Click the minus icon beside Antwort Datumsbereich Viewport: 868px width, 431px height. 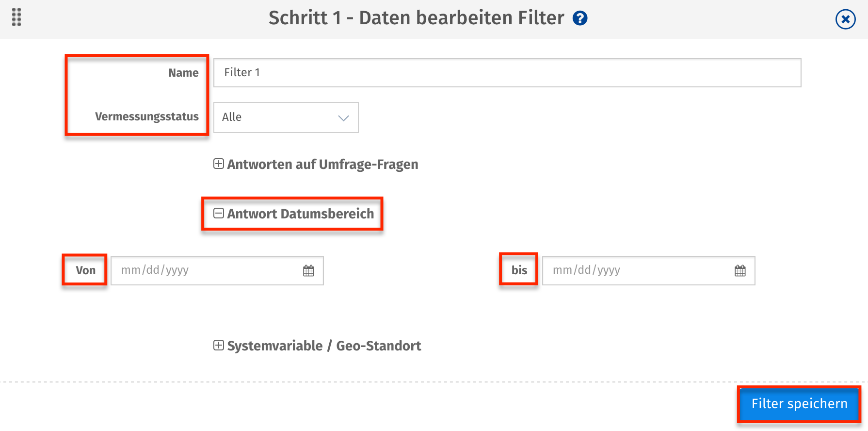pos(218,214)
